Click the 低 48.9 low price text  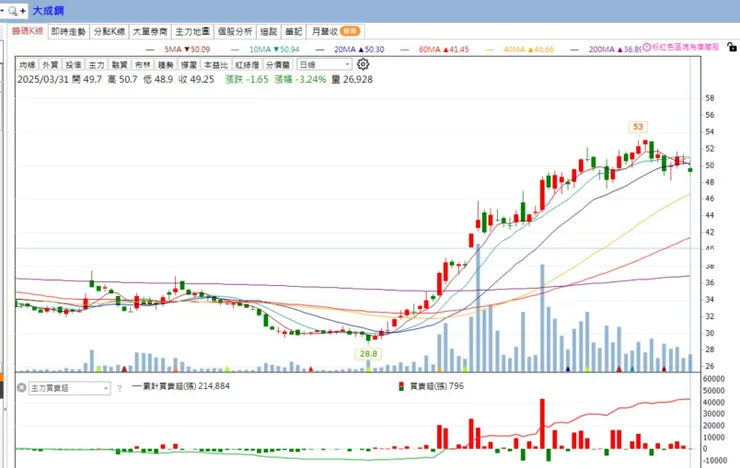click(158, 79)
